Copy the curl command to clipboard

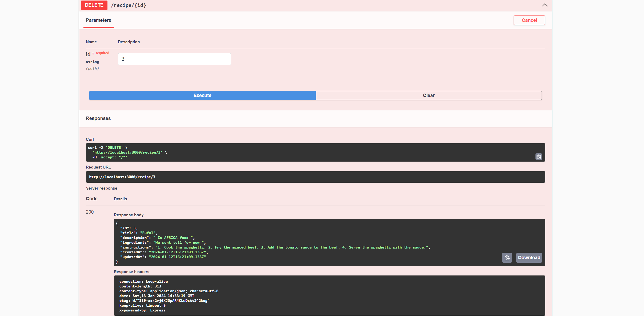coord(539,157)
